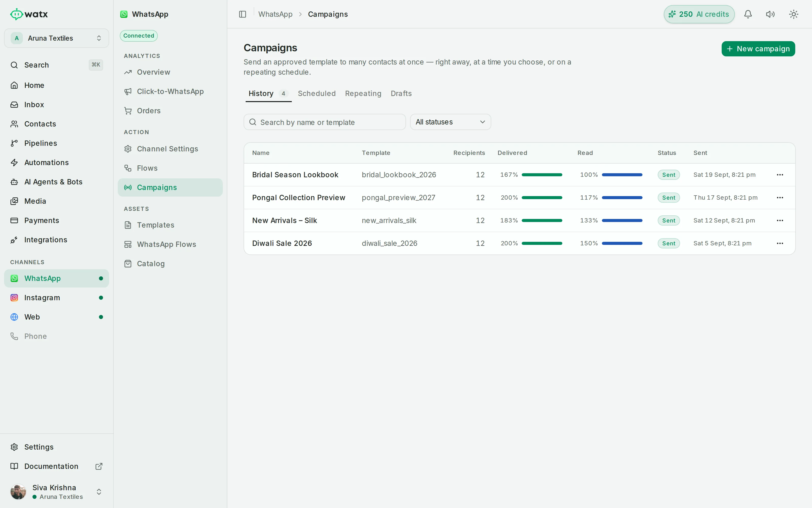Open Automations section

[56, 163]
